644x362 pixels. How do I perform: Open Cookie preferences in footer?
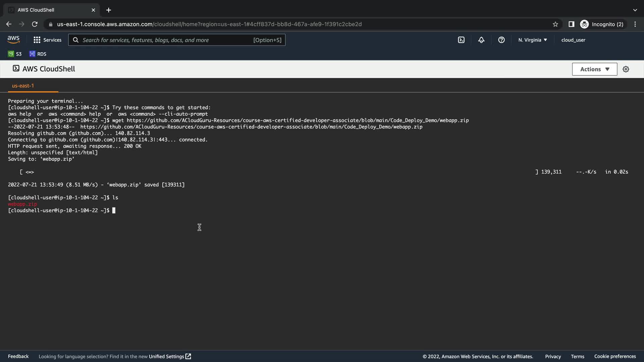615,356
